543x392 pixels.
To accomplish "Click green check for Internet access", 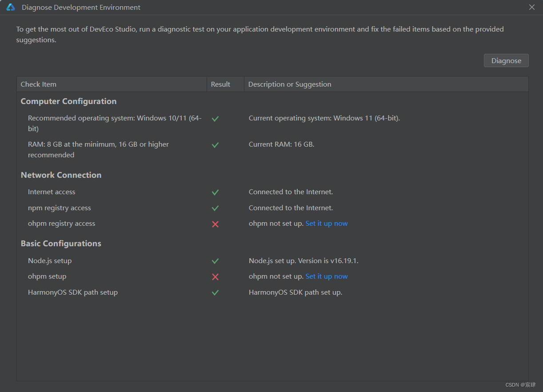I will pos(215,192).
